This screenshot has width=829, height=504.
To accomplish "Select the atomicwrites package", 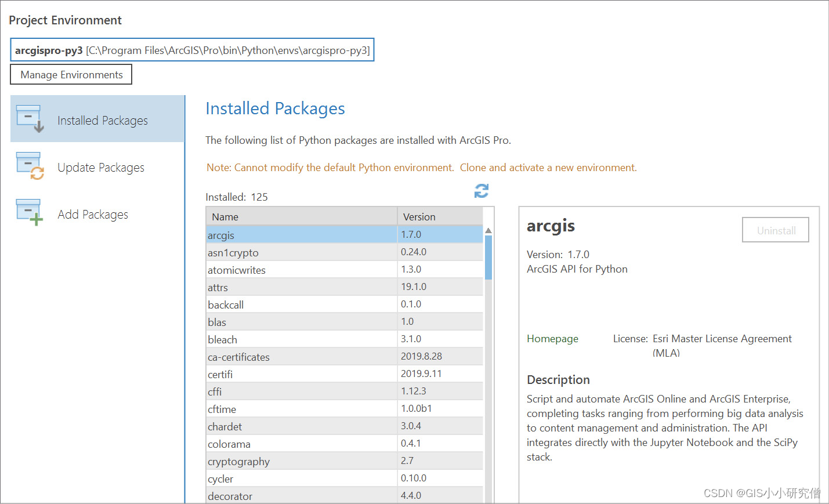I will tap(345, 269).
